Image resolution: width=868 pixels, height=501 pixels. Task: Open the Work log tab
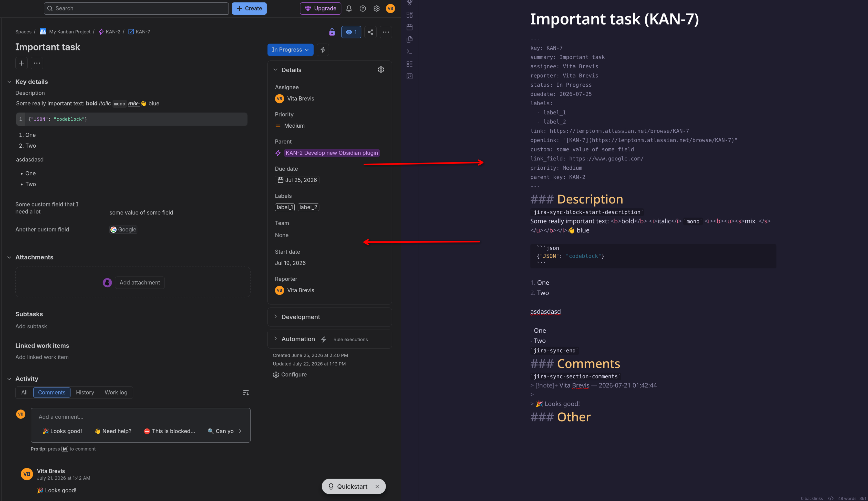click(x=116, y=393)
